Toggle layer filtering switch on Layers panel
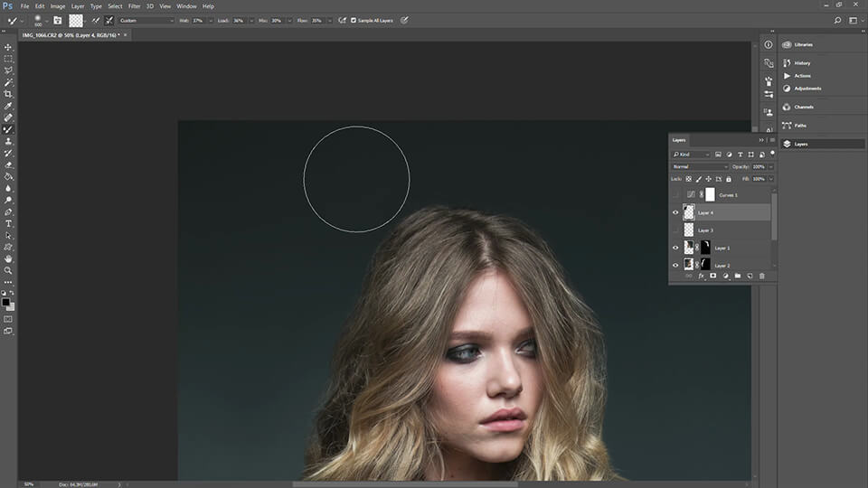This screenshot has width=868, height=488. pos(772,154)
